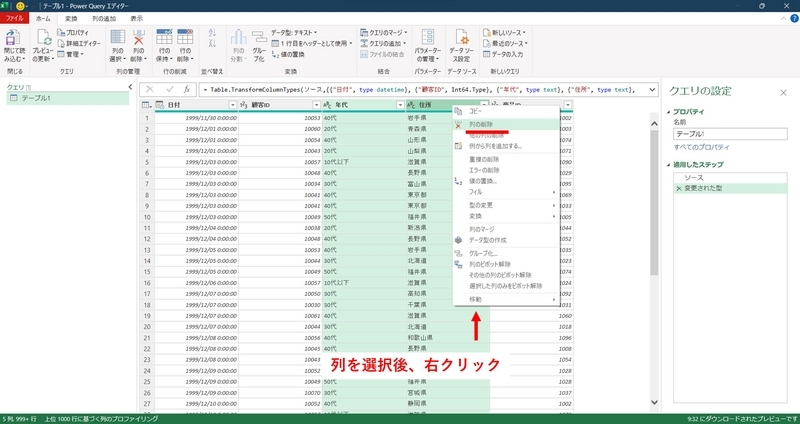
Task: Open the 新しいソース dropdown
Action: pos(504,32)
